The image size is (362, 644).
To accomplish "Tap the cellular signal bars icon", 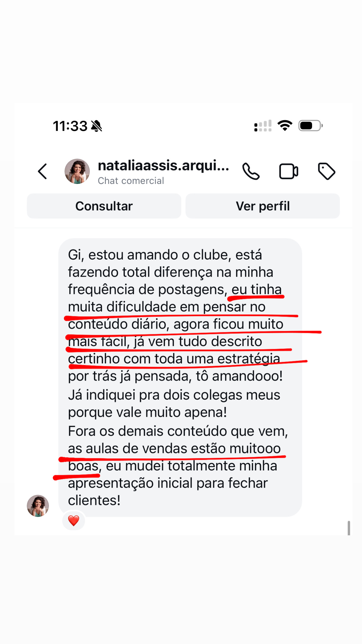I will click(x=263, y=126).
